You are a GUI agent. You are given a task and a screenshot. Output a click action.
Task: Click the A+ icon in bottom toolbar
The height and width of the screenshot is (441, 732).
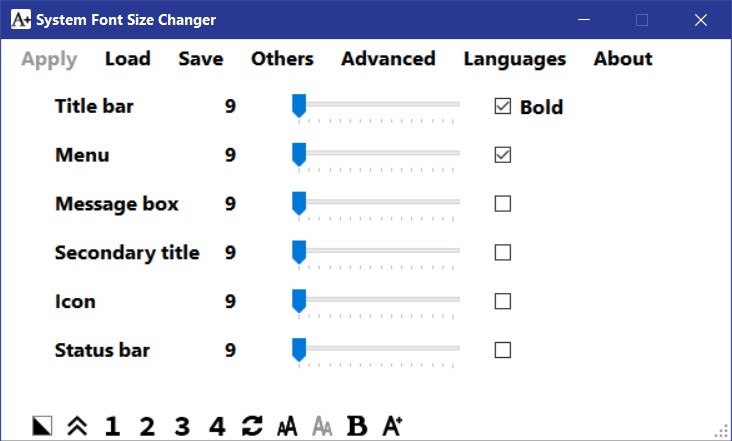click(x=392, y=427)
